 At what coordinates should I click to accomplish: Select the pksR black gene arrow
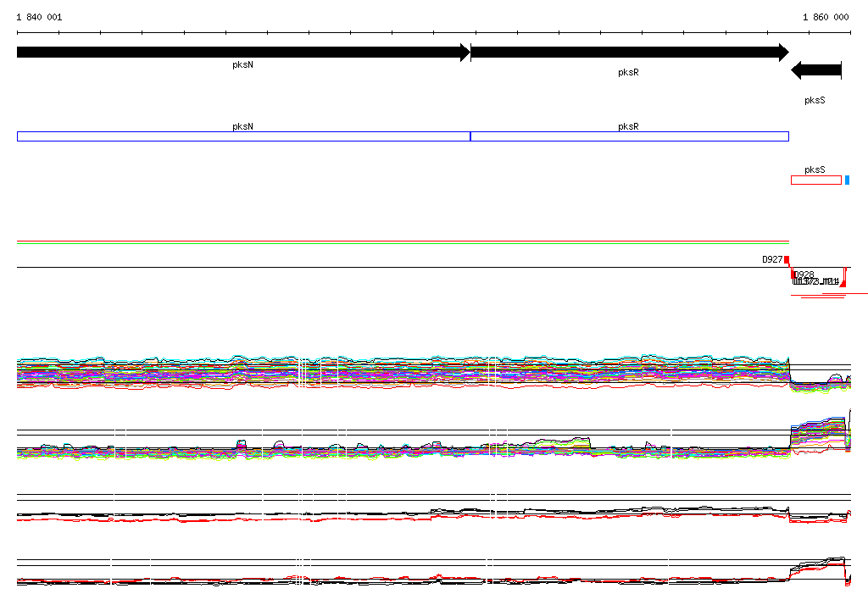(628, 53)
